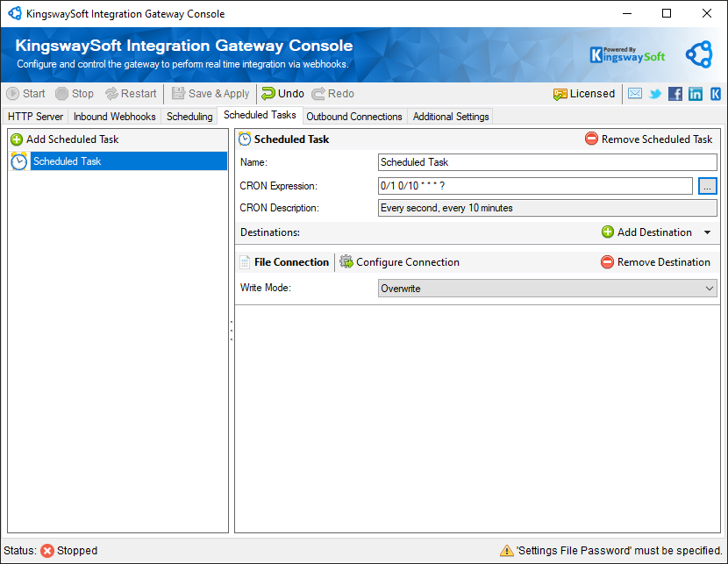Select Scheduled Task in the left list
The height and width of the screenshot is (564, 728).
[68, 161]
